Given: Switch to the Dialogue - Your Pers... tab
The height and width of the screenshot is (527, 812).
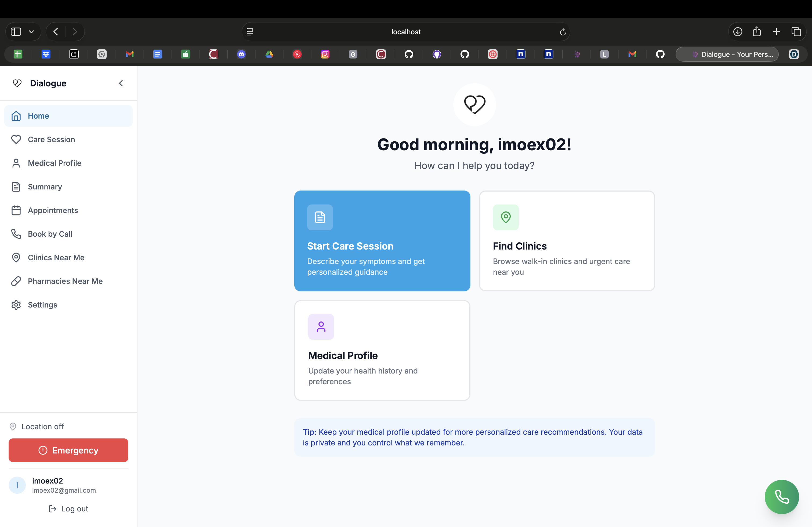Looking at the screenshot, I should (x=727, y=54).
